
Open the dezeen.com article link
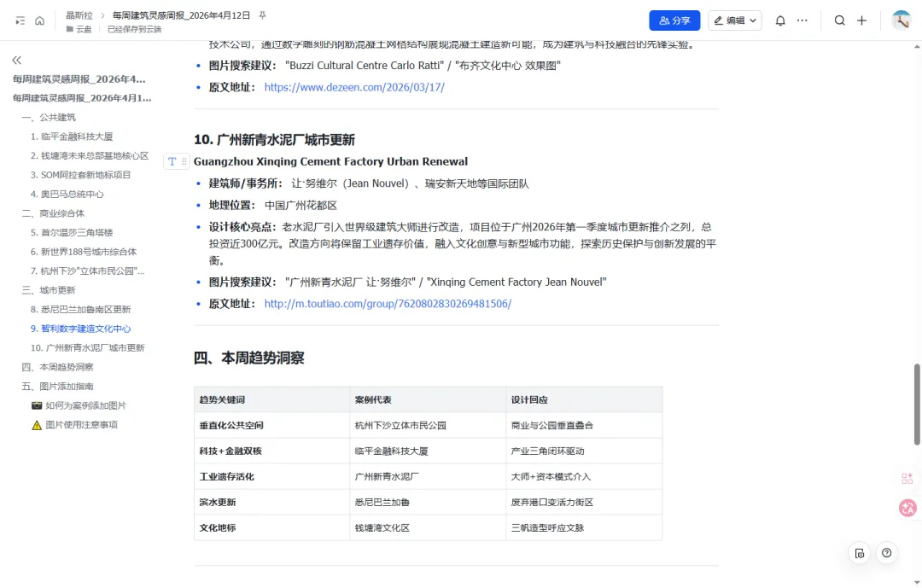(354, 88)
